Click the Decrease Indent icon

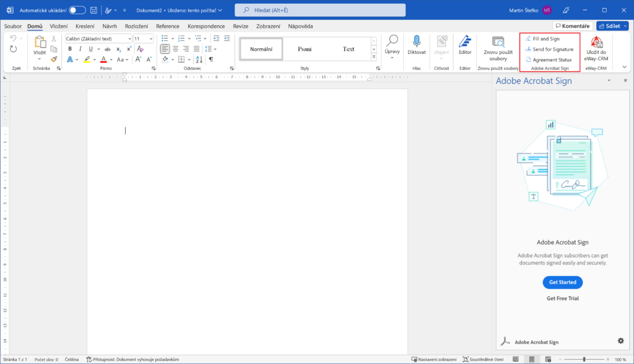click(216, 38)
